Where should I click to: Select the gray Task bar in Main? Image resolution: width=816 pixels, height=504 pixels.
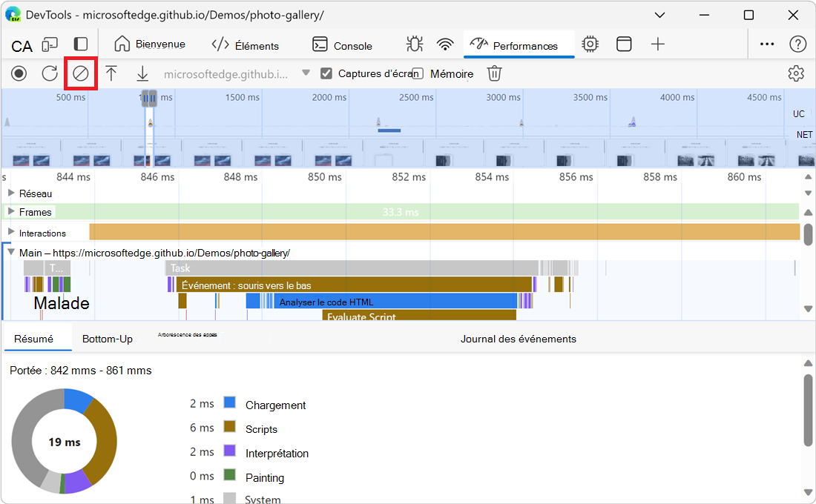[x=352, y=268]
